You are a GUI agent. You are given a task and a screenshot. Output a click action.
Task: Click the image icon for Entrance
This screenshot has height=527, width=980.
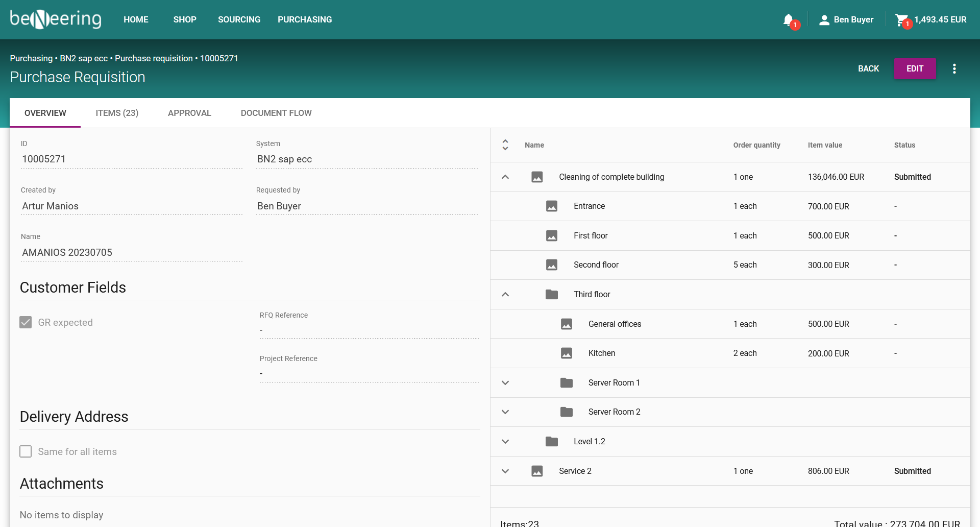click(x=551, y=206)
